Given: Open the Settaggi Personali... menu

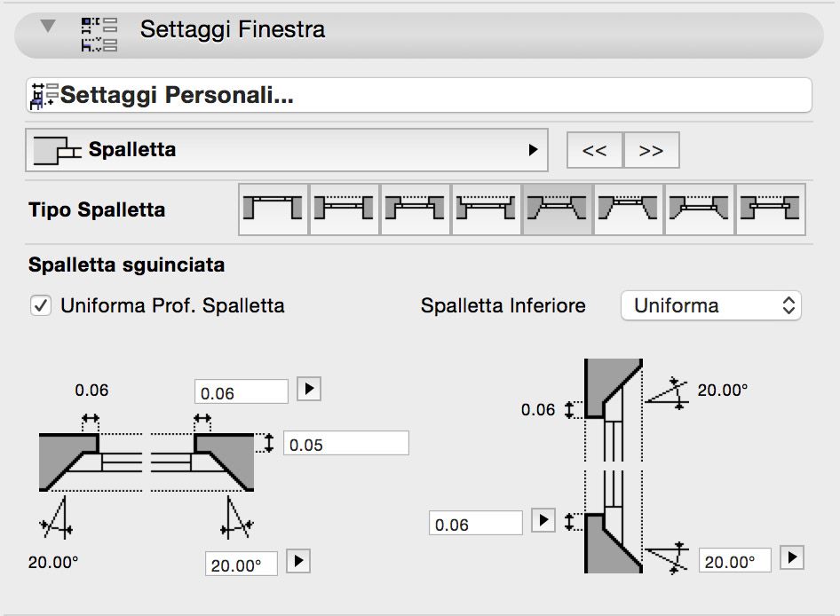Looking at the screenshot, I should point(419,95).
